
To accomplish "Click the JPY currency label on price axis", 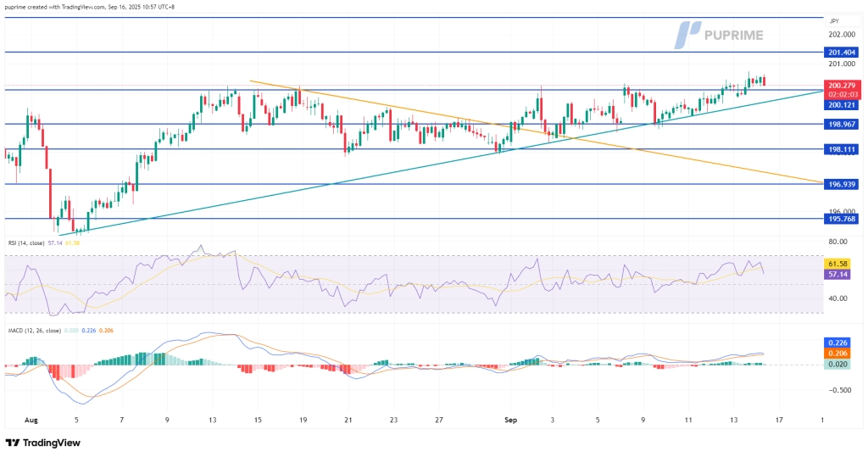I will click(x=834, y=20).
